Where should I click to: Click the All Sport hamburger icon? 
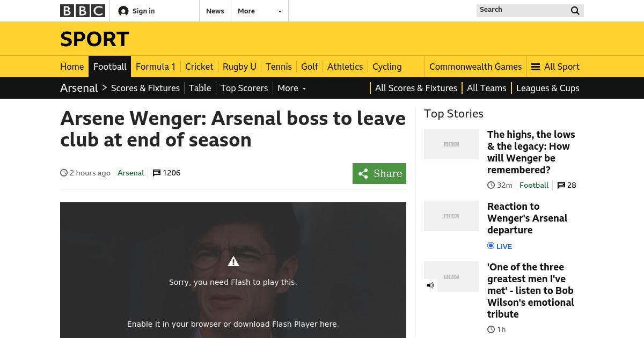pos(535,67)
